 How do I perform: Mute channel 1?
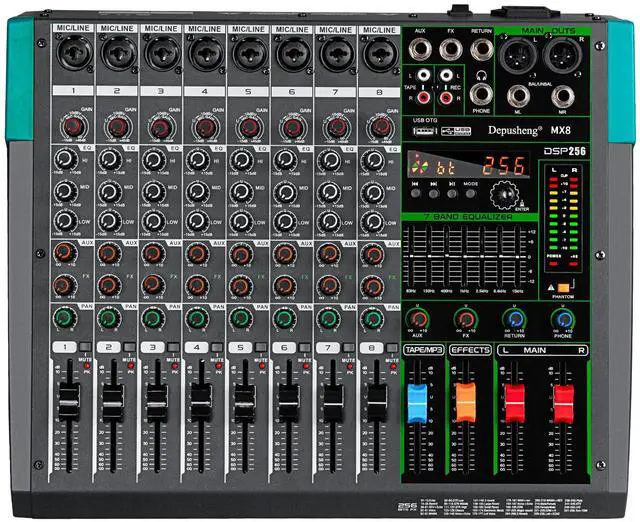85,347
